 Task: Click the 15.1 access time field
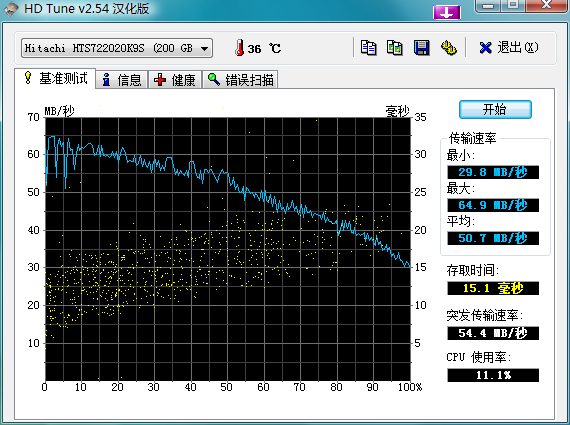click(x=493, y=288)
